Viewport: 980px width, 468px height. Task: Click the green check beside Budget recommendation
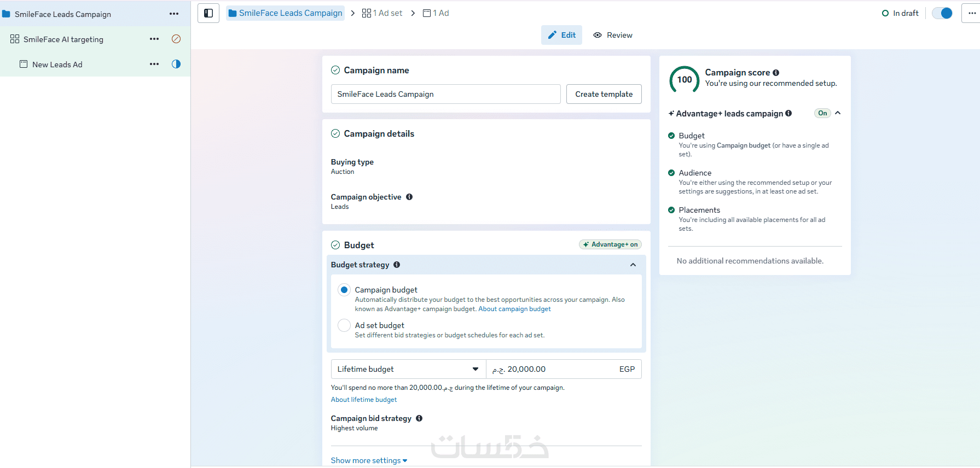[671, 136]
